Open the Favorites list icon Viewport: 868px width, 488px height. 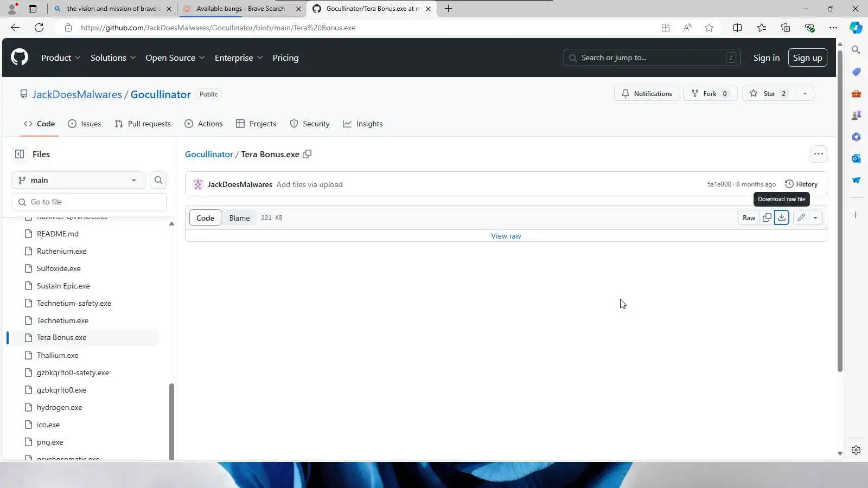(x=762, y=28)
